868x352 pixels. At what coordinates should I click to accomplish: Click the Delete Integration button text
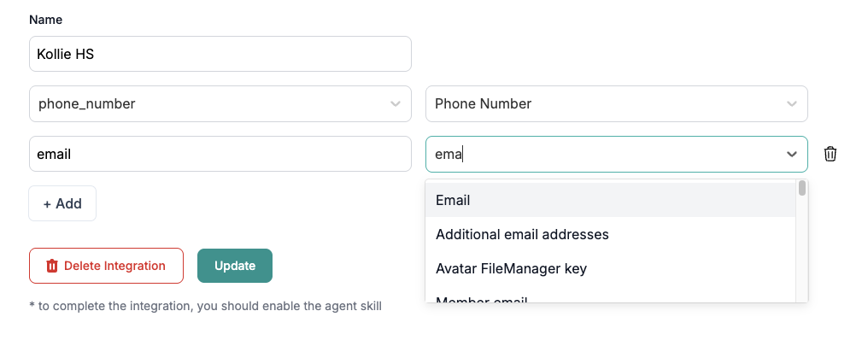[x=114, y=266]
